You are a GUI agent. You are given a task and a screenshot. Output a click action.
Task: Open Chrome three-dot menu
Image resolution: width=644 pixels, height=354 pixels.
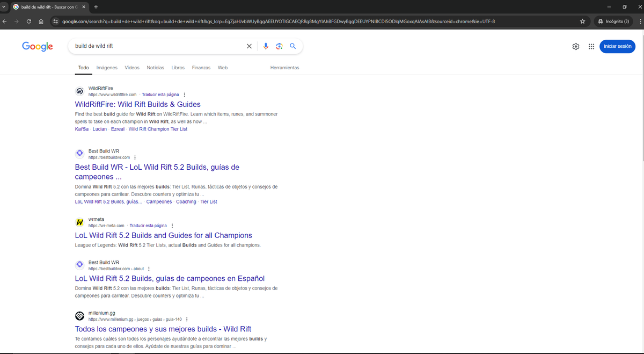(x=639, y=21)
